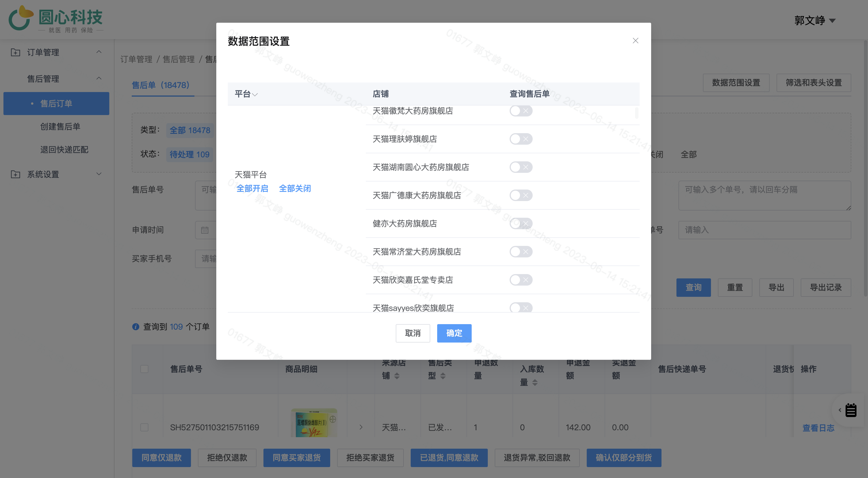Click the 订单管理 folder icon
The image size is (868, 478).
16,52
